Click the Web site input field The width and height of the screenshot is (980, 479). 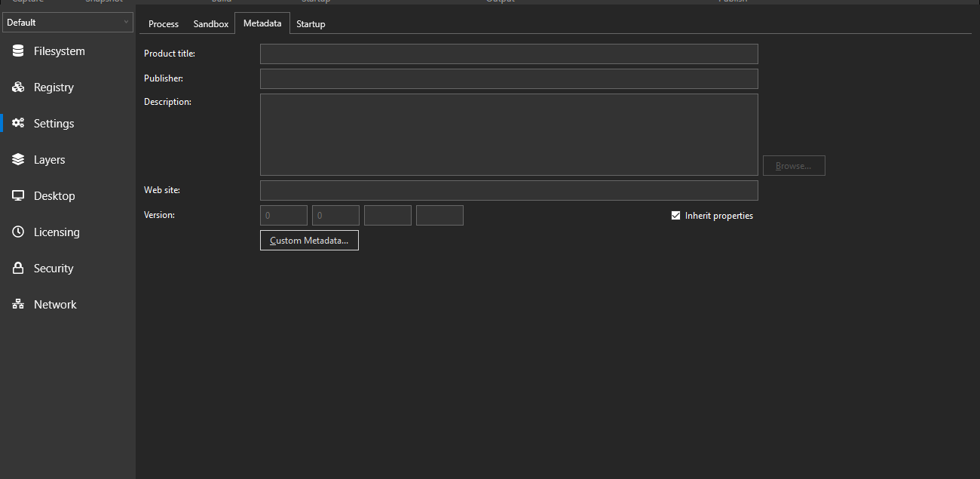point(509,190)
